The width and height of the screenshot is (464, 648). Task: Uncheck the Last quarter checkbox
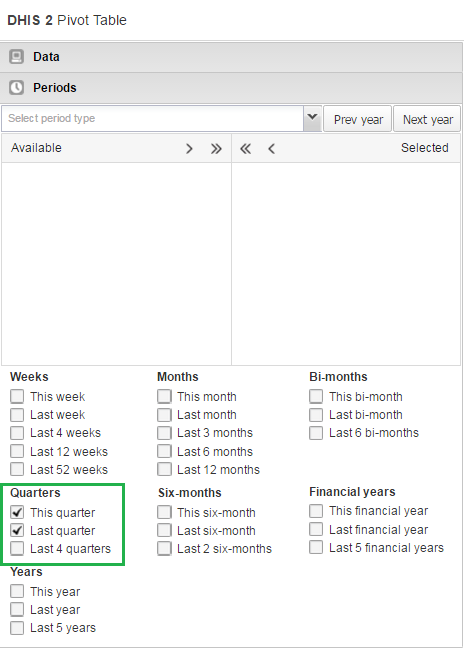coord(17,530)
